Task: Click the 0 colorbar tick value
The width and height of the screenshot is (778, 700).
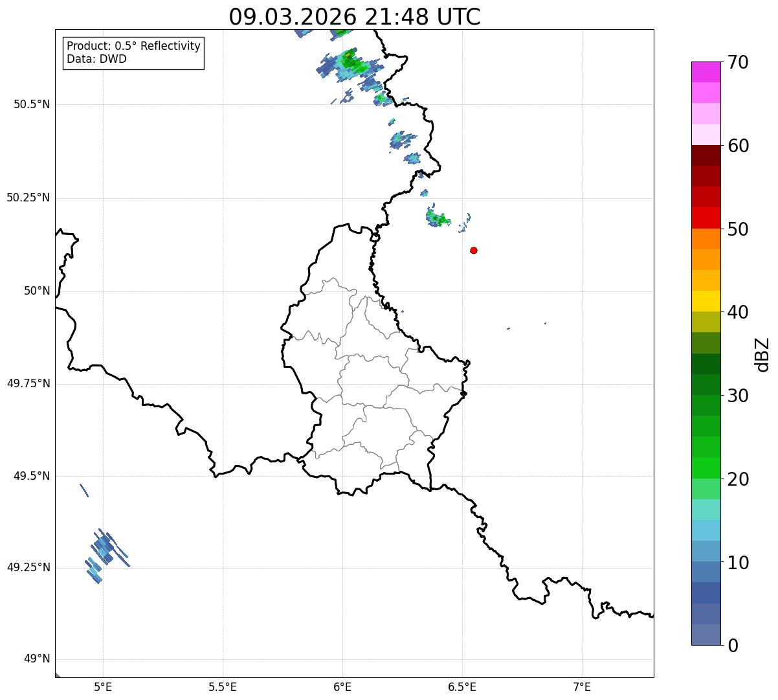Action: [733, 646]
